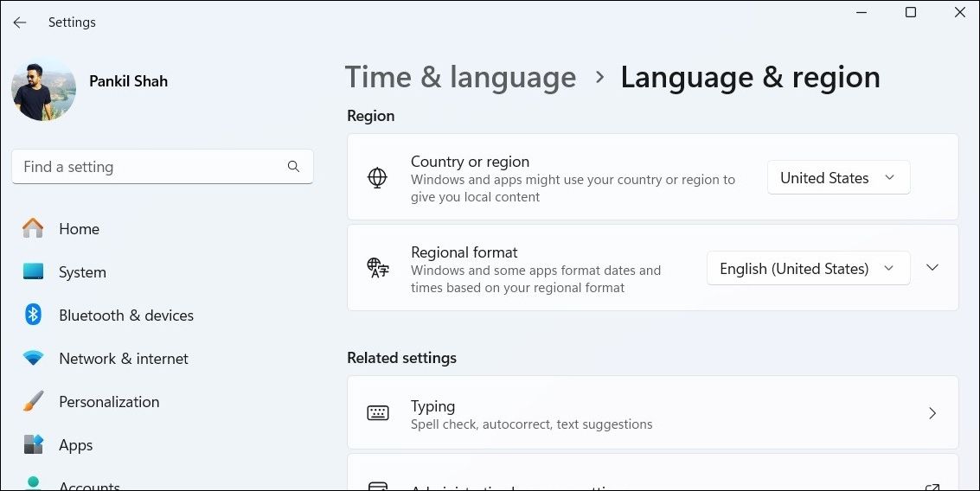Click the globe icon beside Country or region
The width and height of the screenshot is (980, 491).
377,177
